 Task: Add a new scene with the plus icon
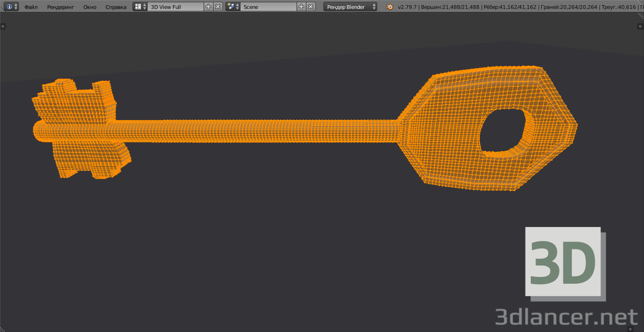(x=300, y=7)
